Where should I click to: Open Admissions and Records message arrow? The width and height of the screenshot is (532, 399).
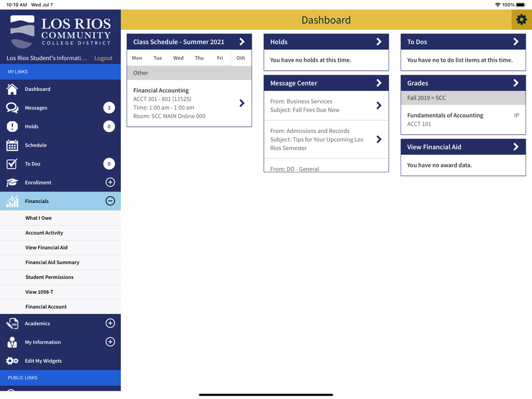click(x=379, y=139)
